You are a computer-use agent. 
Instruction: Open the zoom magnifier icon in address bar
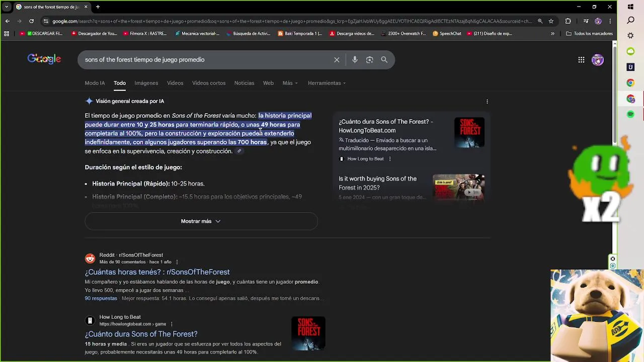click(x=540, y=21)
